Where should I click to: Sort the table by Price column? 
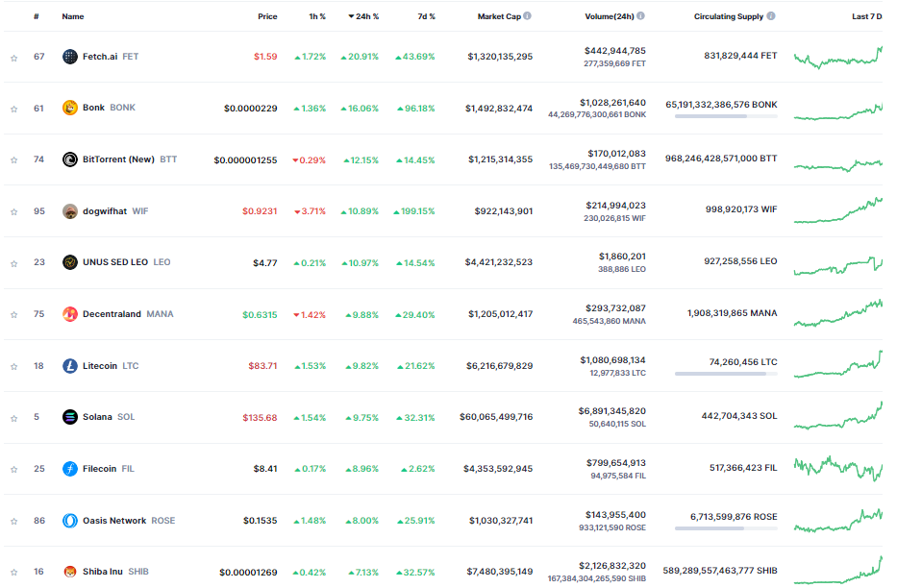(267, 16)
